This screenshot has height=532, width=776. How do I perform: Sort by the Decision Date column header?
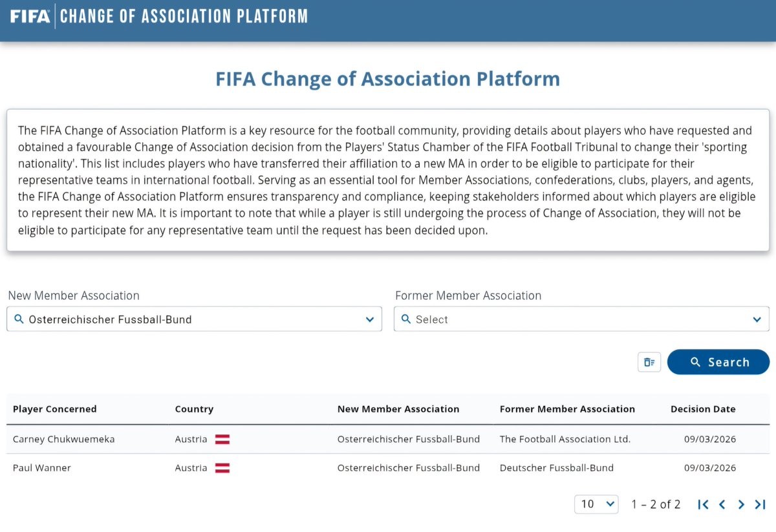point(703,409)
